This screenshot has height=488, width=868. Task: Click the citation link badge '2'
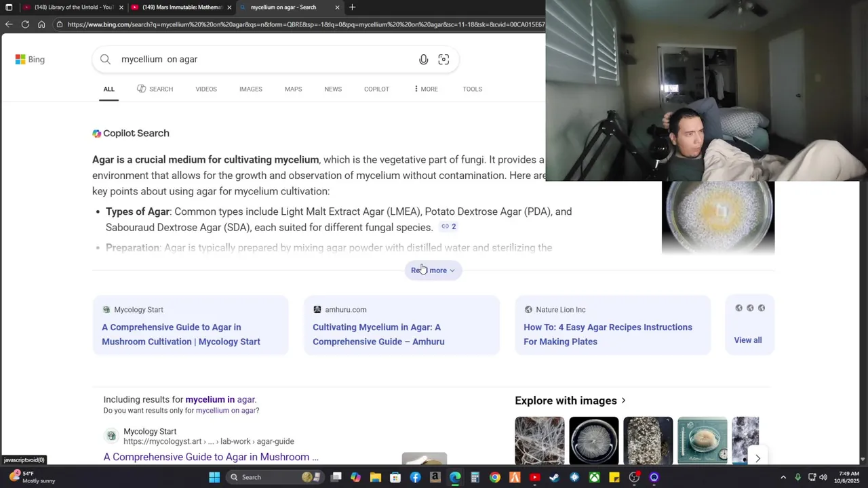coord(449,226)
